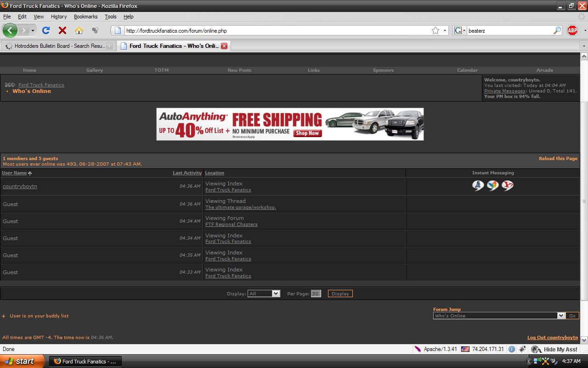Screen dimensions: 588x368
Task: Open The ultimate garage/workshop thread link
Action: pos(241,207)
